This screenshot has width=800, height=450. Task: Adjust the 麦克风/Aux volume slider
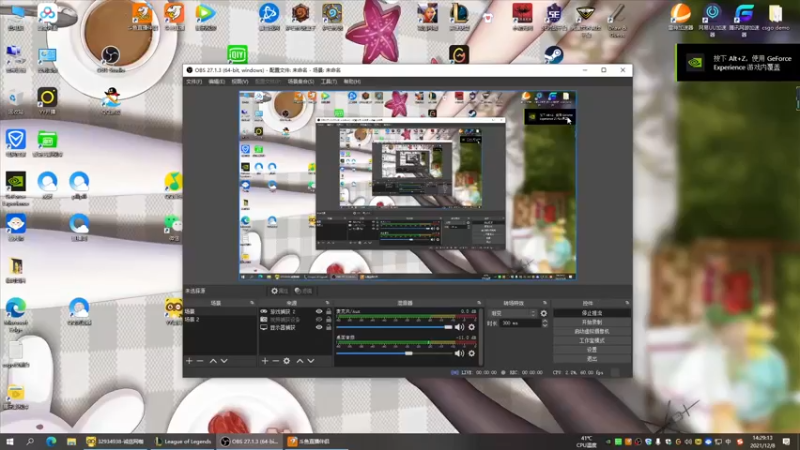point(394,327)
